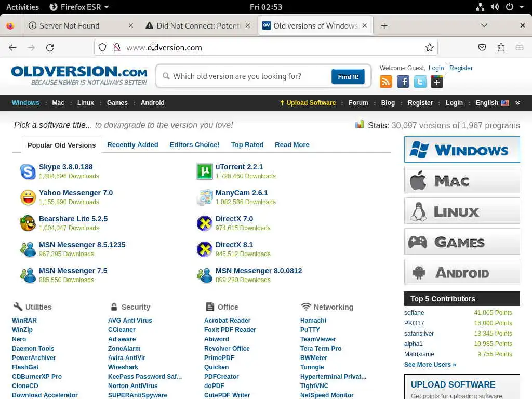Click the Register link beside Welcome Guest
This screenshot has height=399, width=532.
pos(461,68)
